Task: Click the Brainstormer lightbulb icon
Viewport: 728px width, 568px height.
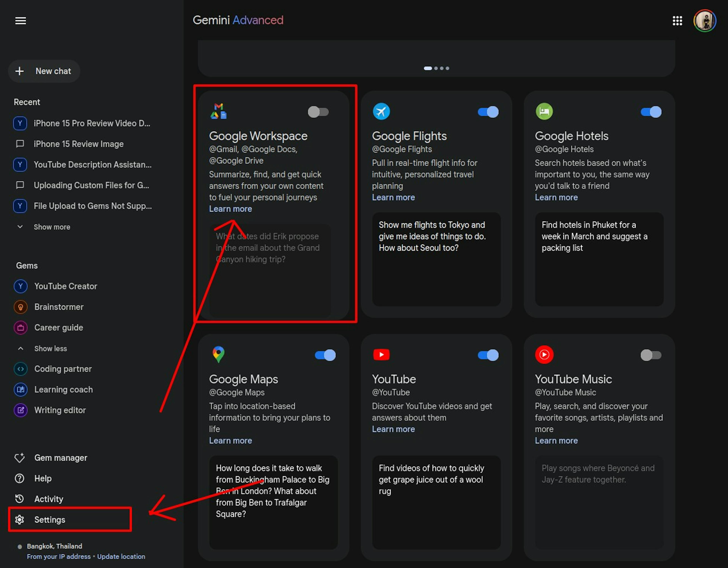Action: [x=21, y=307]
